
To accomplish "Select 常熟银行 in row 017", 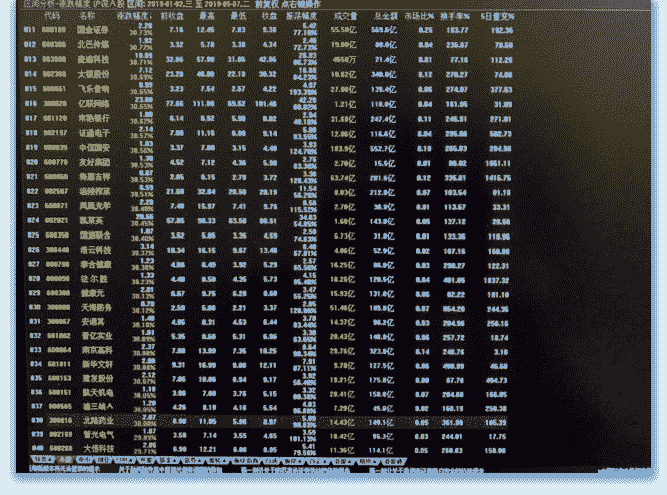I will click(93, 118).
